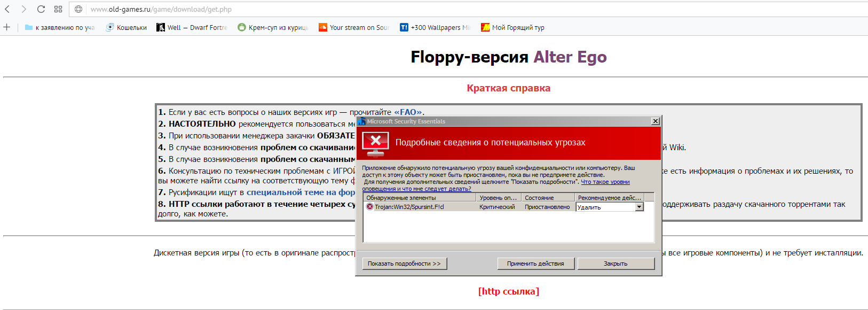Image resolution: width=868 pixels, height=310 pixels.
Task: Open the 'специальной теме на форуме' link
Action: point(301,192)
